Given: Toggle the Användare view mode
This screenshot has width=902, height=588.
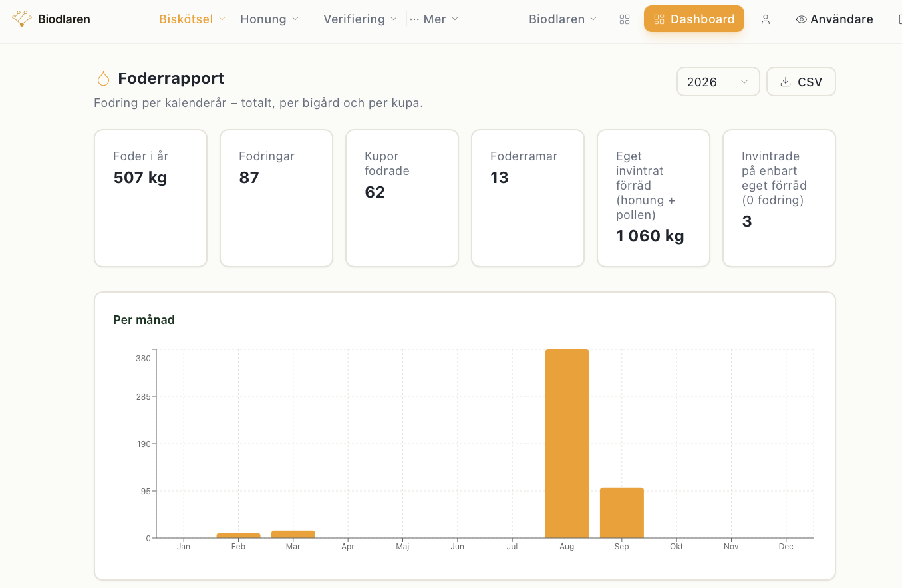Looking at the screenshot, I should pos(834,19).
